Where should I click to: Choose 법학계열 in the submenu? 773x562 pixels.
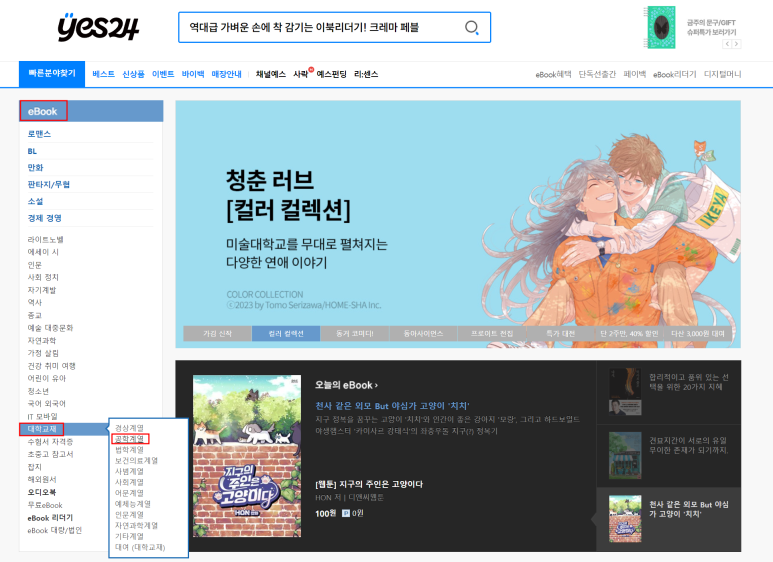tap(129, 450)
